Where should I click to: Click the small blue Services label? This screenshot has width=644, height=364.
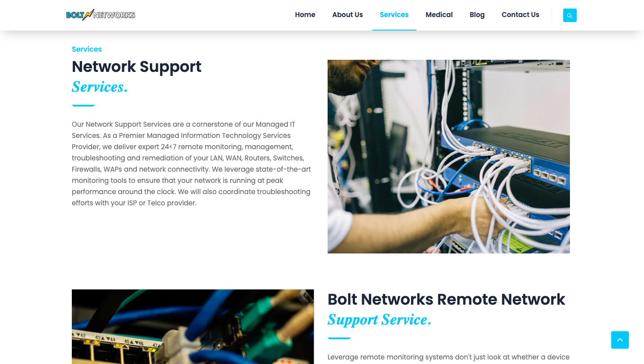[87, 49]
